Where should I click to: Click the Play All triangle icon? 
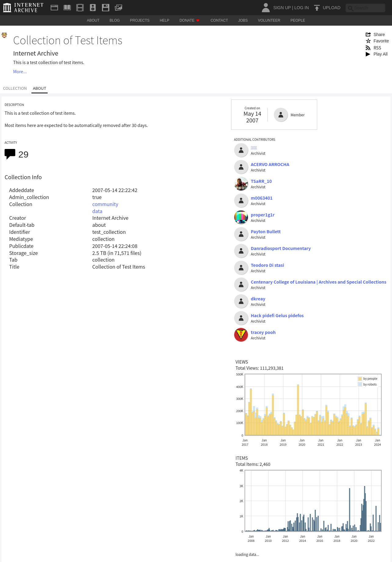[x=368, y=54]
